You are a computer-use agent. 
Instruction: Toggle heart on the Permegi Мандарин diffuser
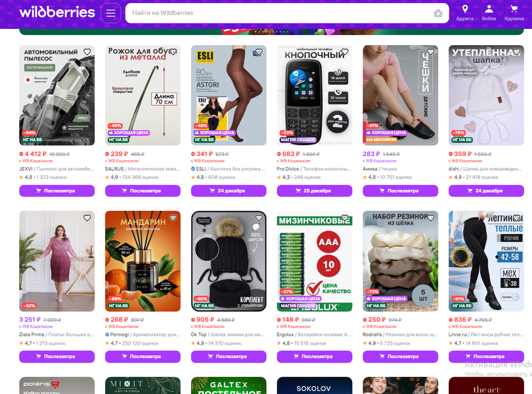pos(173,218)
